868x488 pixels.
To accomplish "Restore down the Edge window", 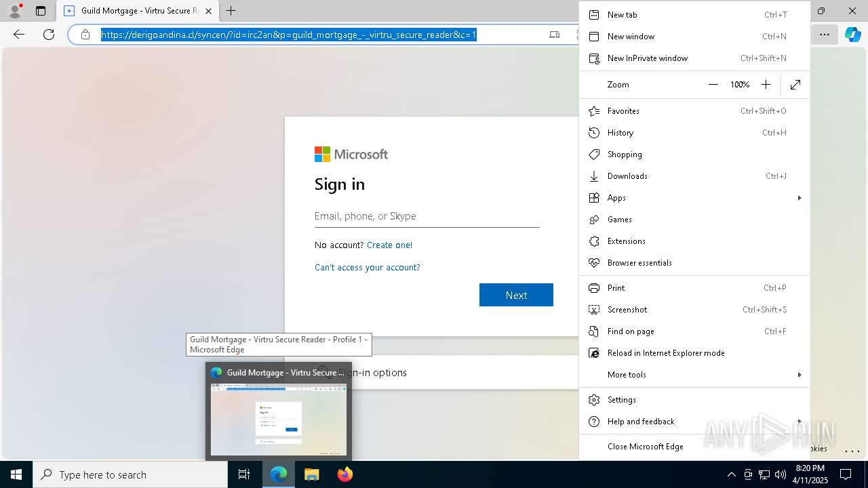I will 821,11.
